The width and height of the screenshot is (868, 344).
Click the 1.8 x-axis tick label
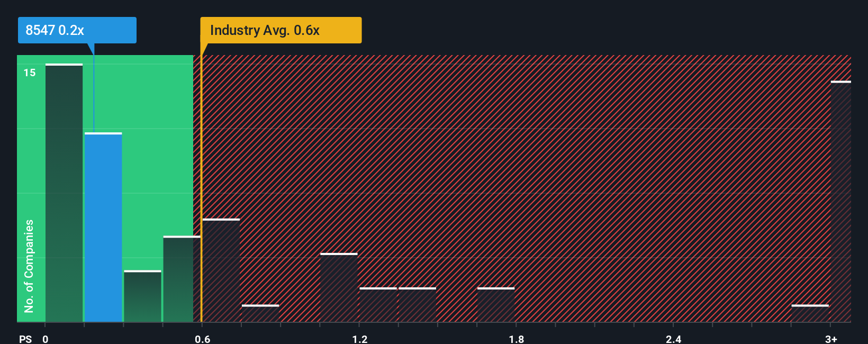517,339
